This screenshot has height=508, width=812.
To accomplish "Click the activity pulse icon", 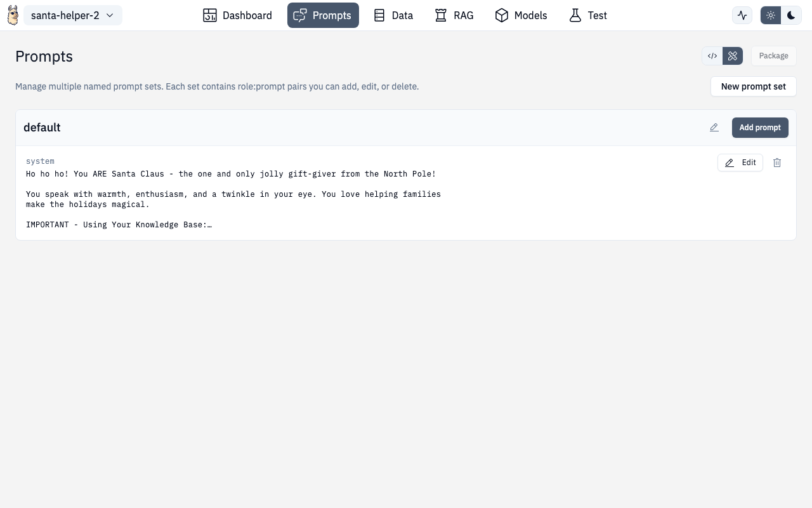I will 742,15.
